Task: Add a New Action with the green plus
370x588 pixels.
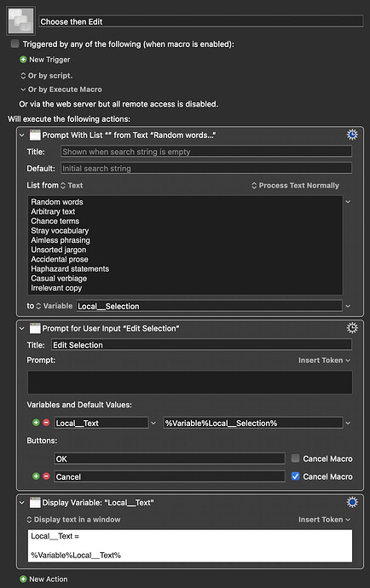Action: 23,579
